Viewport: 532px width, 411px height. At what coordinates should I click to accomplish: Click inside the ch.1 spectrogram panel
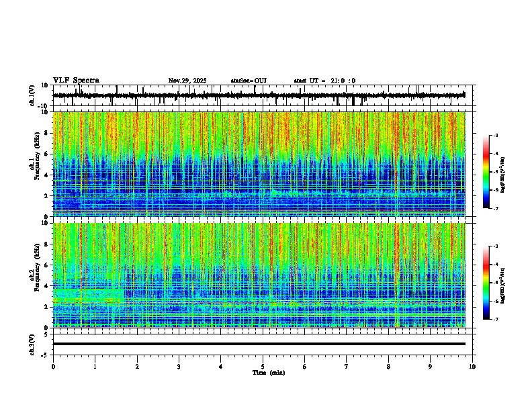pos(259,164)
